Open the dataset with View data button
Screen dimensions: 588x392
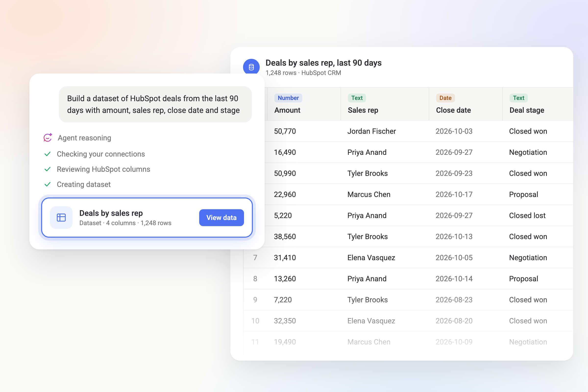221,218
